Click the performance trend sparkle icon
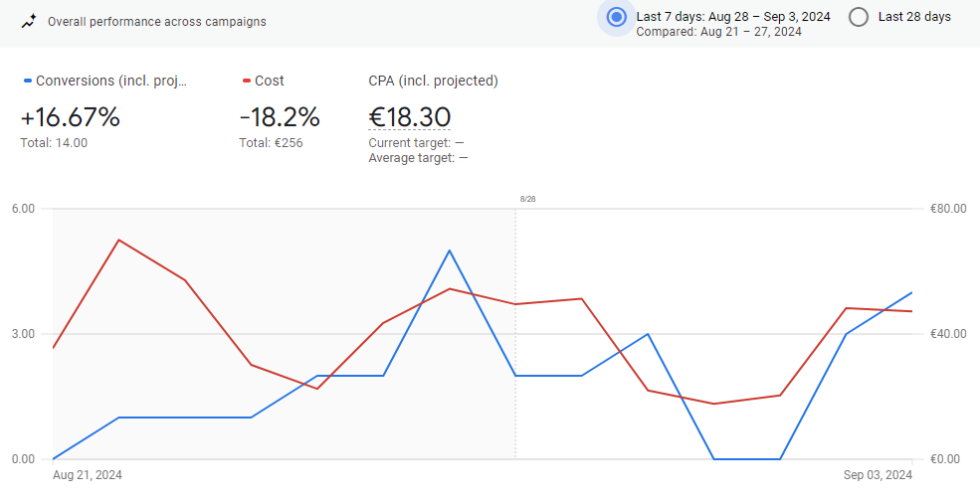Image resolution: width=980 pixels, height=503 pixels. (29, 21)
